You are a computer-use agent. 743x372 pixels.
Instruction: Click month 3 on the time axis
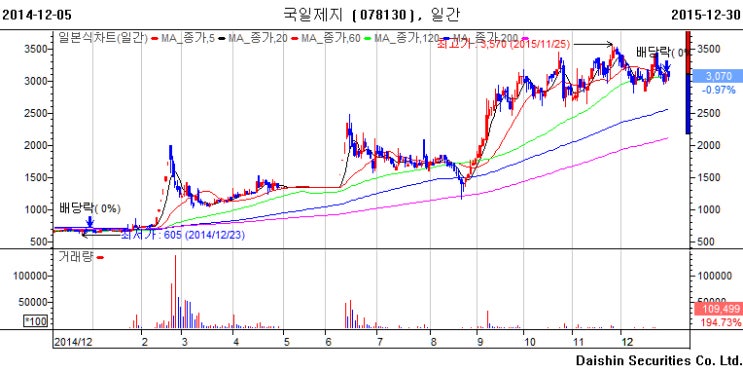point(184,342)
